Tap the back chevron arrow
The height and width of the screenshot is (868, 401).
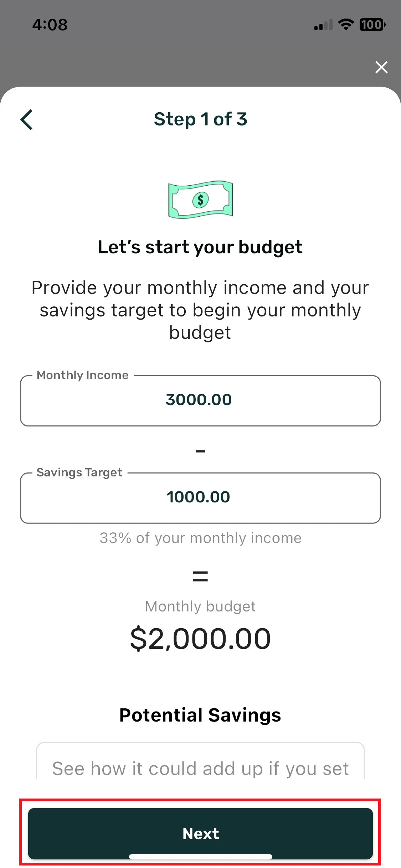coord(27,120)
